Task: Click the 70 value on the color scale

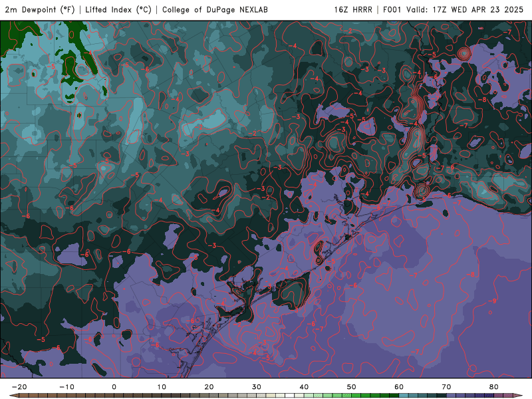Action: point(446,387)
